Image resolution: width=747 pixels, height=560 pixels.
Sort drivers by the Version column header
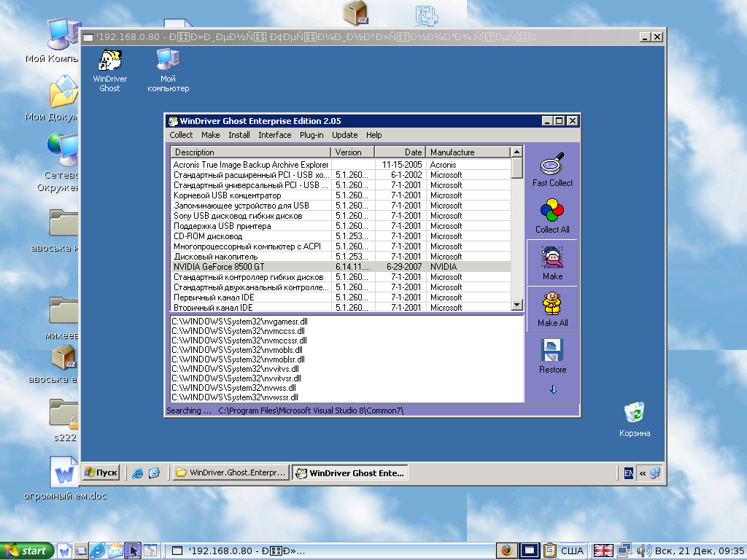[353, 152]
